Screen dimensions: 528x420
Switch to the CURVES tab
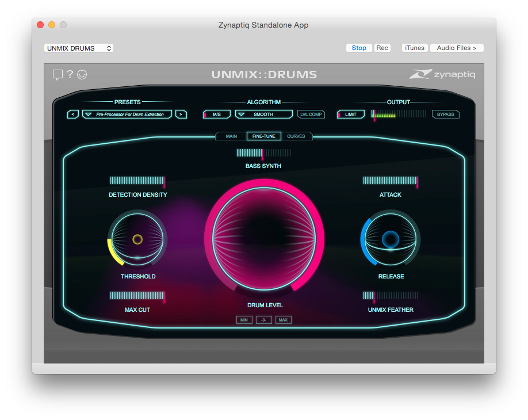(x=297, y=136)
